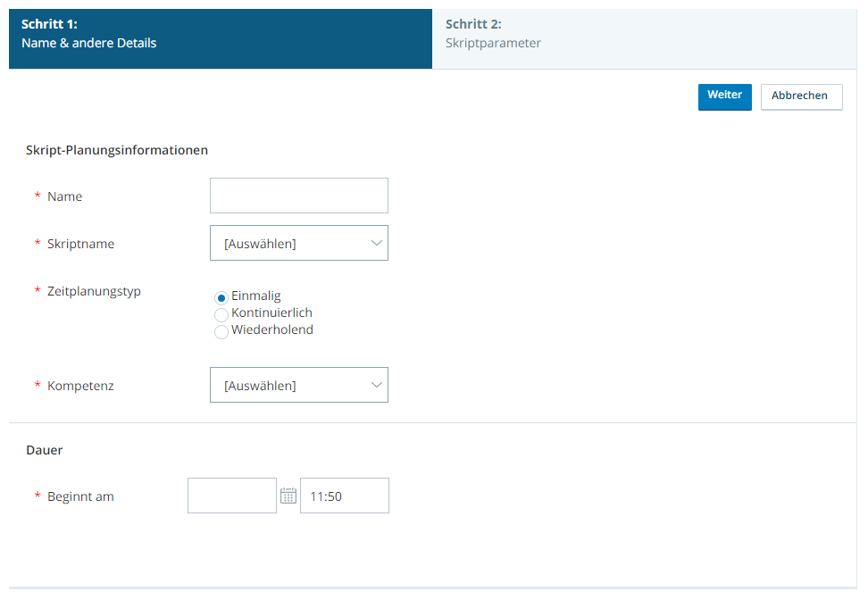868x600 pixels.
Task: Select the Wiederholend radio option
Action: coord(221,332)
